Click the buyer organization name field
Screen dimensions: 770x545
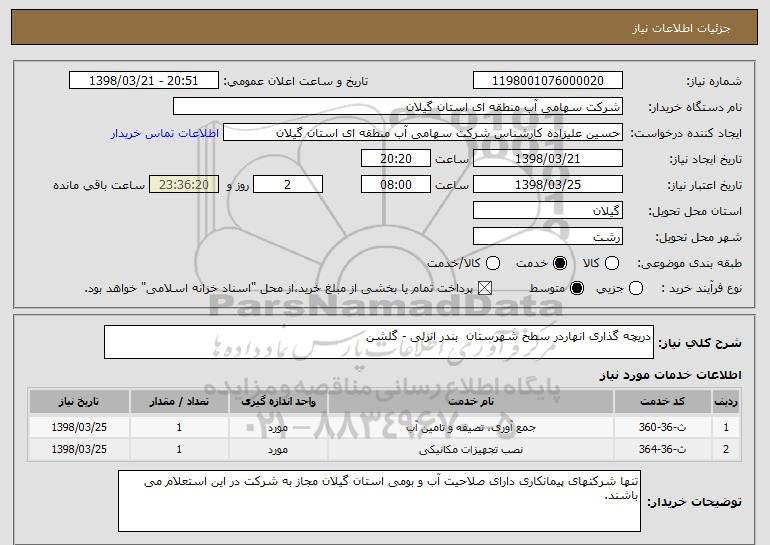(398, 107)
